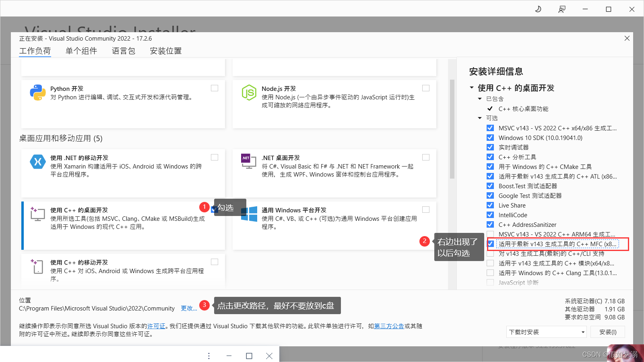The height and width of the screenshot is (362, 644).
Task: Check MSVC v143 ARM64 build tools
Action: 490,234
